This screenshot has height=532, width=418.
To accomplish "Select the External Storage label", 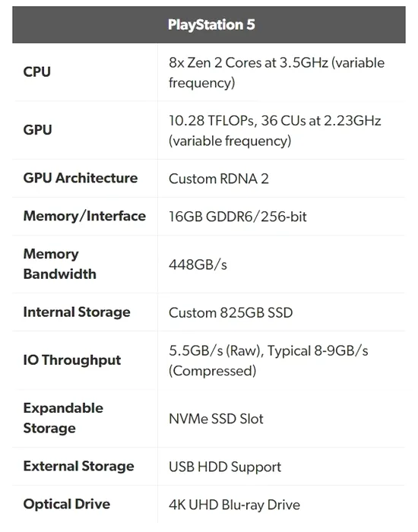I will tap(79, 466).
